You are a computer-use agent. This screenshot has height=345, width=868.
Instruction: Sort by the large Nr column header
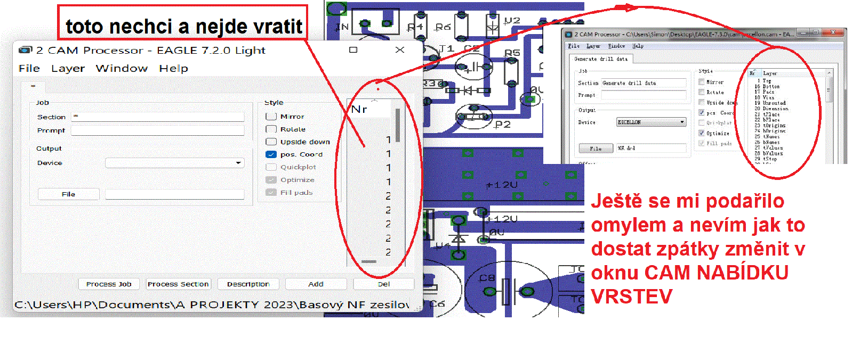point(359,109)
